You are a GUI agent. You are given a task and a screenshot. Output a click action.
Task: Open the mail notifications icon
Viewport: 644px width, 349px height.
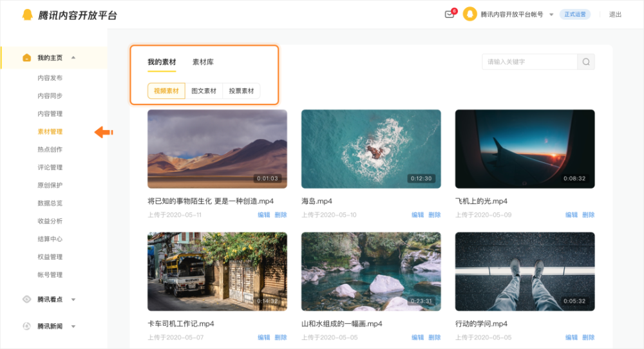click(x=450, y=14)
